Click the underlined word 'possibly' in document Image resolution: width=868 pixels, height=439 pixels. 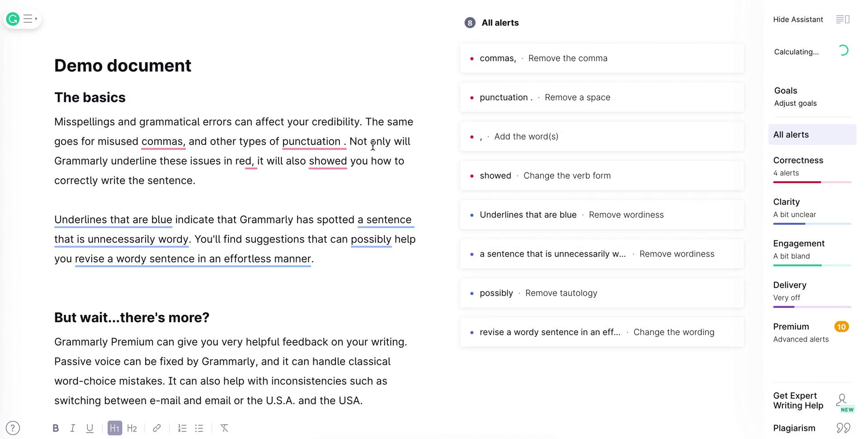click(x=371, y=239)
